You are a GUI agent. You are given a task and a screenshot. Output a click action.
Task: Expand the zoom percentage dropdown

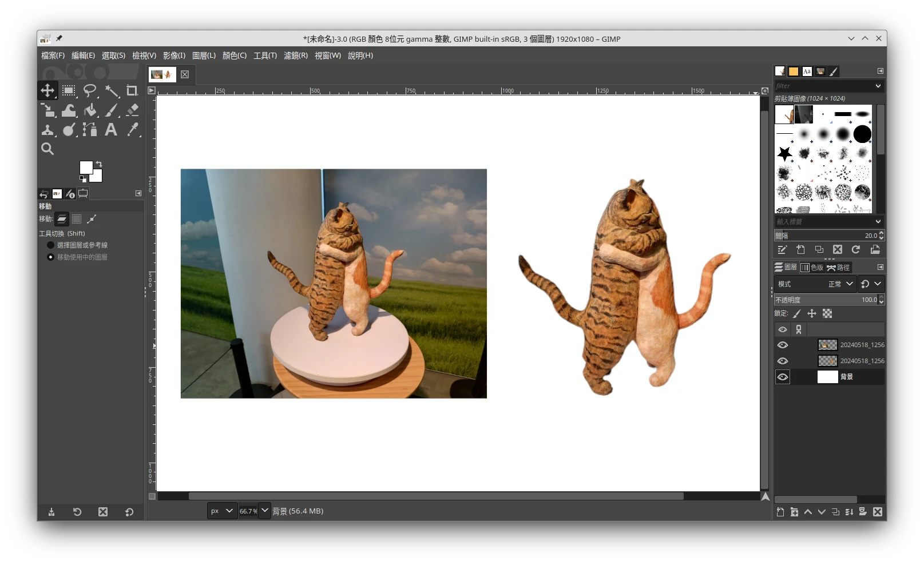264,511
